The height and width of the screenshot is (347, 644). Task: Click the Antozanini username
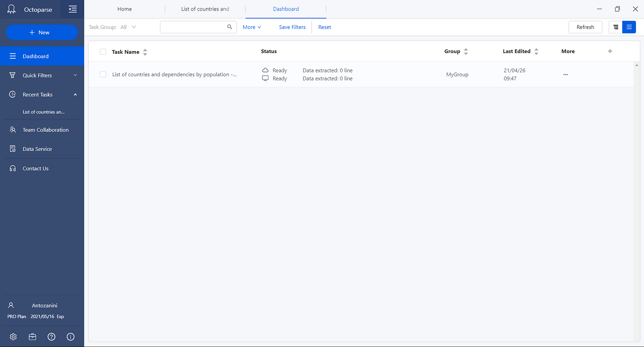point(44,306)
